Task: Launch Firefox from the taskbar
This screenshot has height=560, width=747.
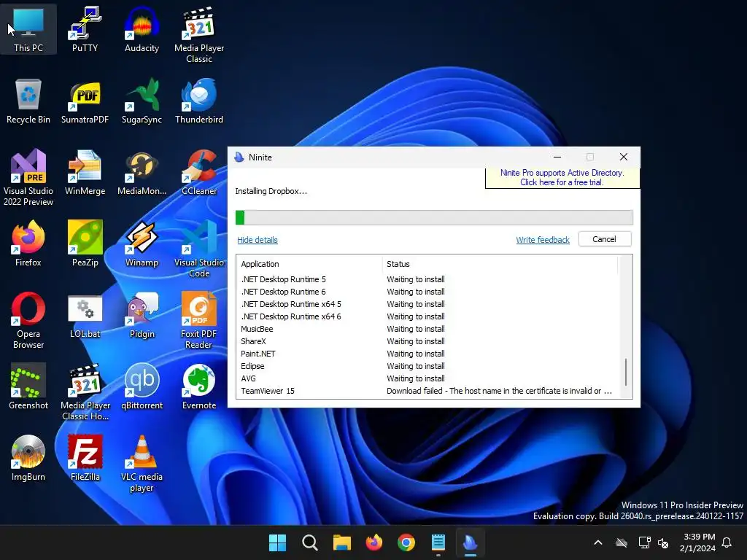Action: click(x=374, y=542)
